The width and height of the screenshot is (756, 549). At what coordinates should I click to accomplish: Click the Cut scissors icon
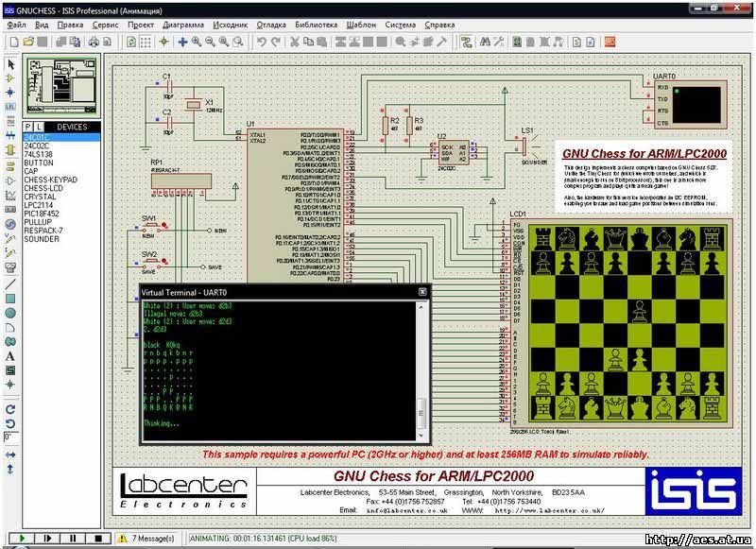pos(295,42)
